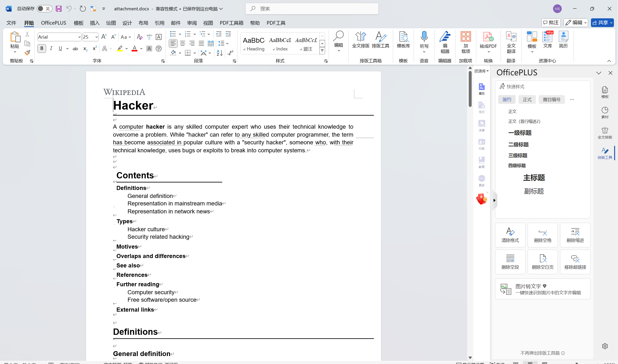Screen dimensions: 618x364
Task: Click the 移除超链接 remove hyperlinks button
Action: click(575, 262)
